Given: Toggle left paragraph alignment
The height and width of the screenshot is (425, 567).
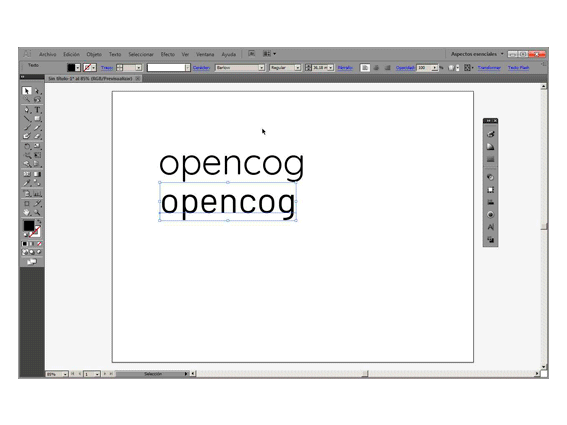Looking at the screenshot, I should 365,68.
